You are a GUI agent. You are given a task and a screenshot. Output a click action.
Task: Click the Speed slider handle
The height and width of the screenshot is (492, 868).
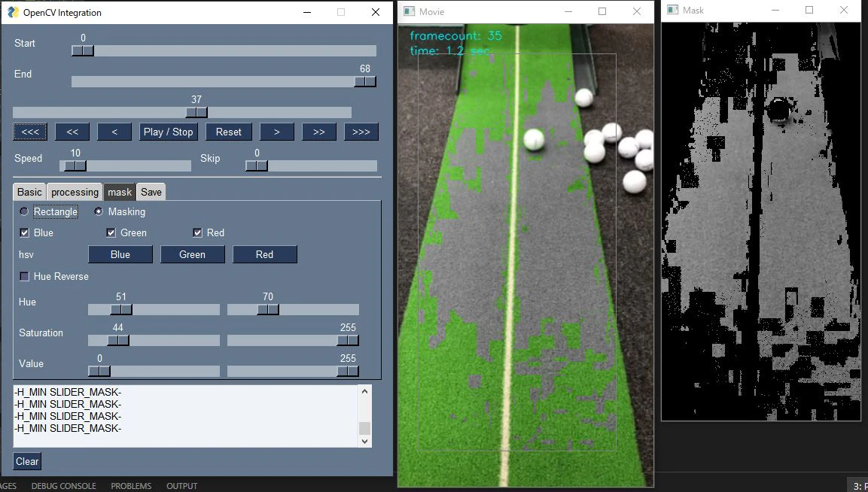click(x=76, y=166)
